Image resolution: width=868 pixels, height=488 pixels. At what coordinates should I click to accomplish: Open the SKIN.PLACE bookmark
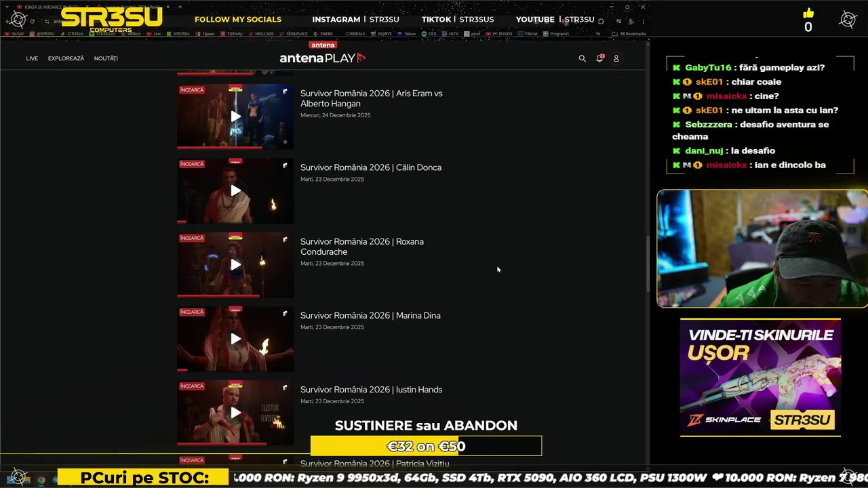coord(295,33)
